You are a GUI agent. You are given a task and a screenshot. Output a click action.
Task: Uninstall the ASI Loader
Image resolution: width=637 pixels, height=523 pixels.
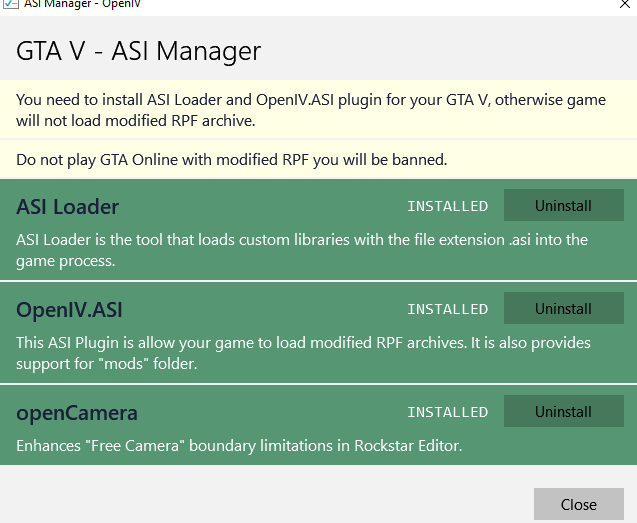tap(563, 206)
